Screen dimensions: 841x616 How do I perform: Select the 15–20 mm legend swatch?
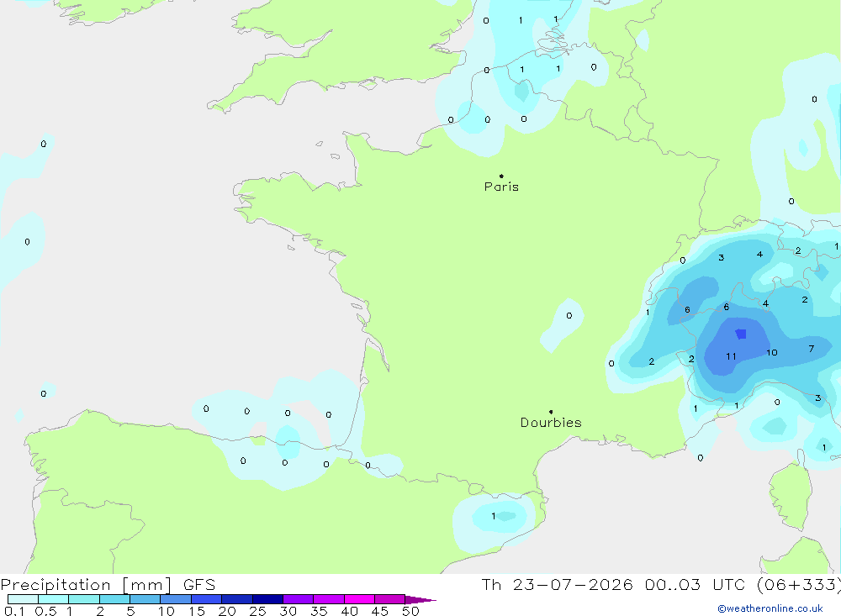tap(207, 599)
